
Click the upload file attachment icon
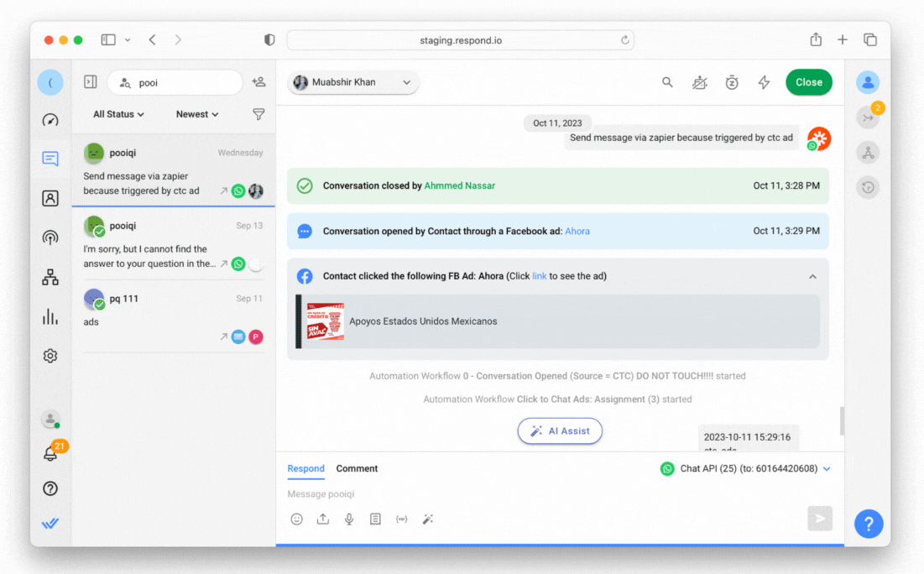pyautogui.click(x=323, y=519)
